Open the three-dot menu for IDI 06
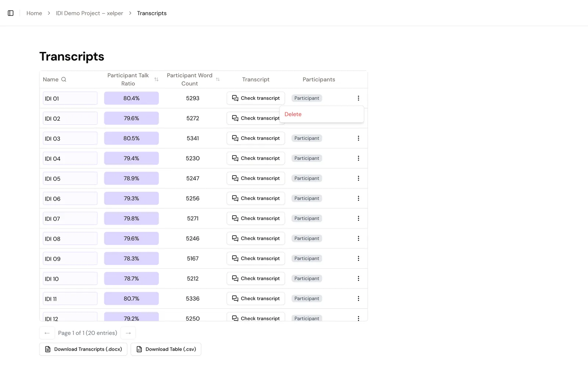 coord(358,198)
